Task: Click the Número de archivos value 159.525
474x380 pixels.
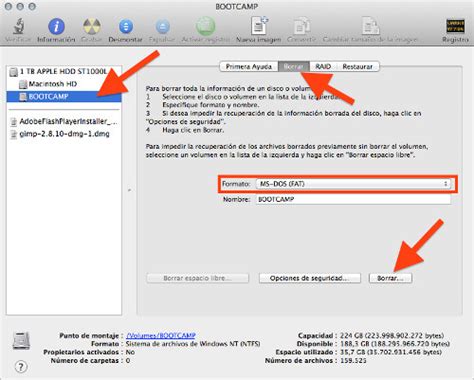Action: pos(353,360)
